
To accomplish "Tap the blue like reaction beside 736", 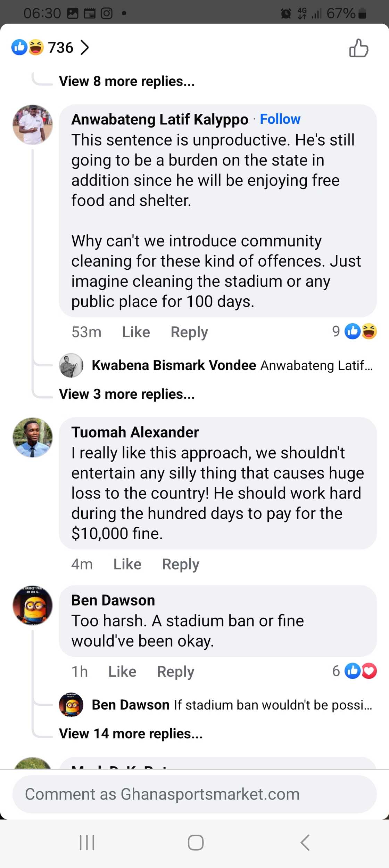I will point(19,48).
